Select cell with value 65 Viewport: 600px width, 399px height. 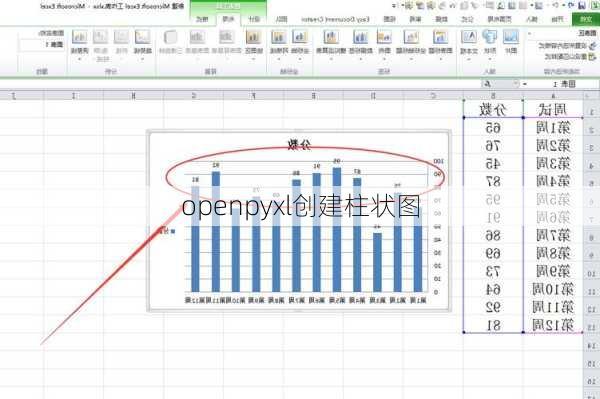pos(493,127)
